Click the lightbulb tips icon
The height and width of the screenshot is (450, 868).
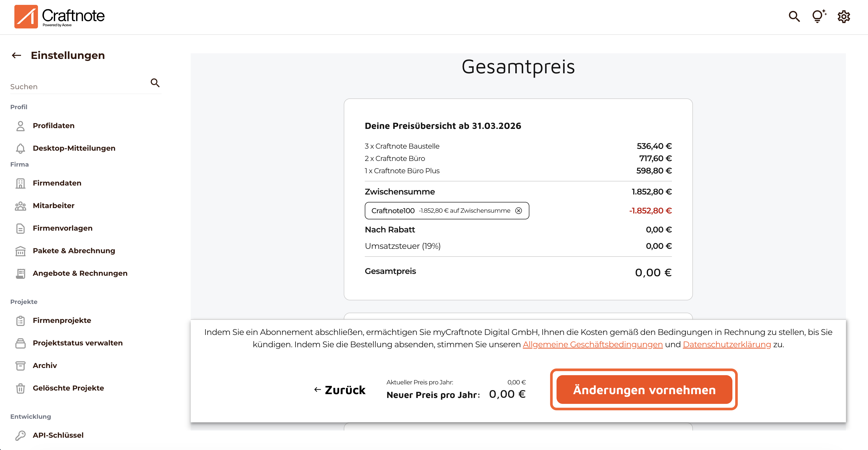coord(819,16)
